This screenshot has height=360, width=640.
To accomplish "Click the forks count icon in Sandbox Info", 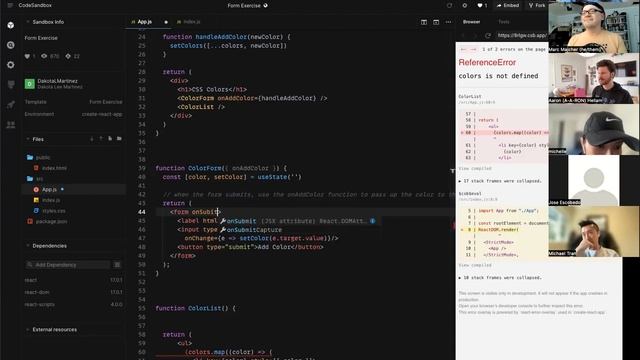I will (68, 56).
